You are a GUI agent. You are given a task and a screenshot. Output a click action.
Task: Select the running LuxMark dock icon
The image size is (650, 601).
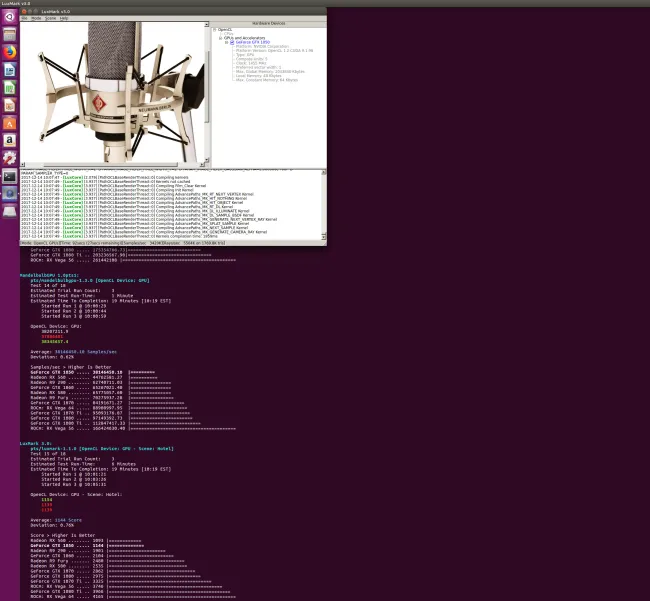click(10, 194)
